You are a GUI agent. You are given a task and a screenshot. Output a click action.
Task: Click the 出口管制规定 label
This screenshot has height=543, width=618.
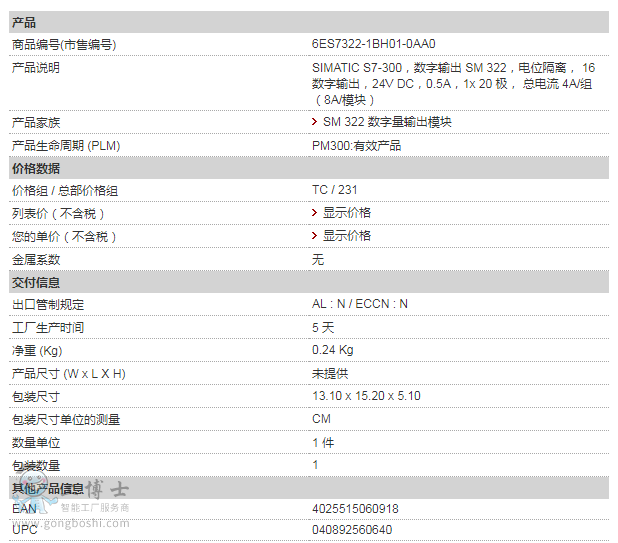tap(48, 304)
